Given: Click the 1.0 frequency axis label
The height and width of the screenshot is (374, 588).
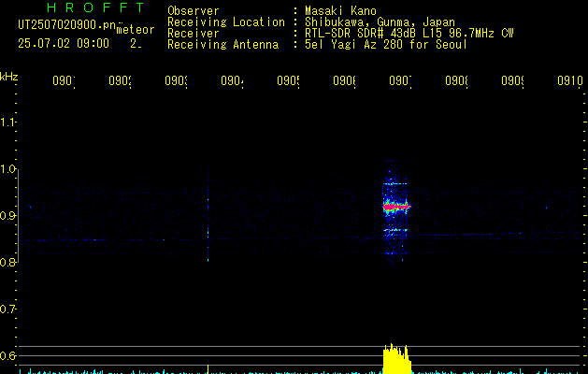Looking at the screenshot, I should pos(7,169).
